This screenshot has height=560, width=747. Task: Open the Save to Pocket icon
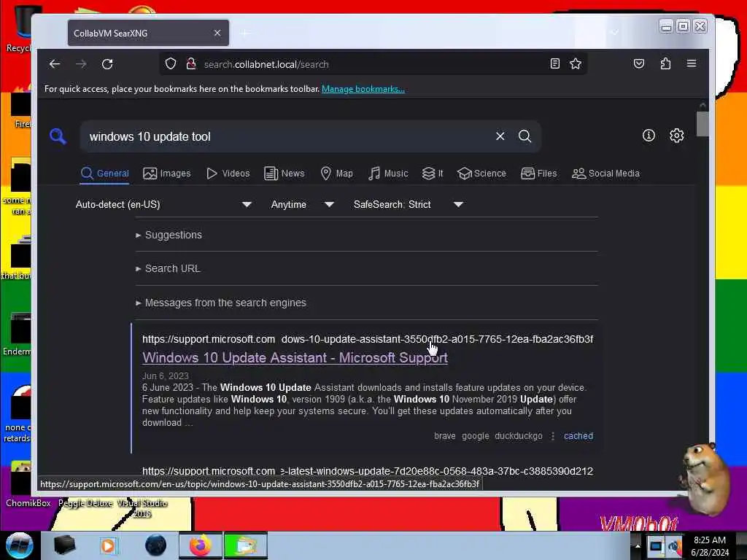click(639, 64)
